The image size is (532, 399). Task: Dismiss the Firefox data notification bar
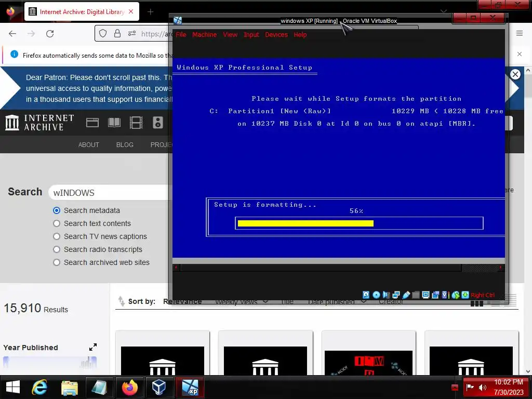(520, 54)
